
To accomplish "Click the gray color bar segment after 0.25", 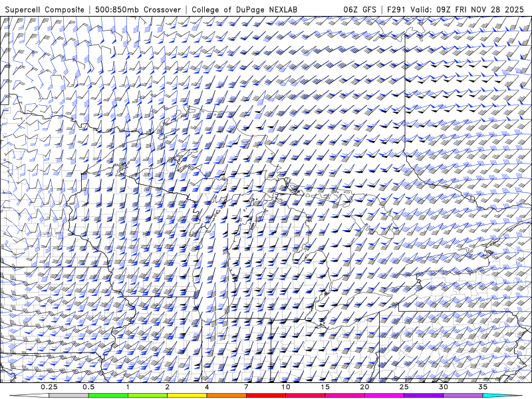I will click(68, 396).
